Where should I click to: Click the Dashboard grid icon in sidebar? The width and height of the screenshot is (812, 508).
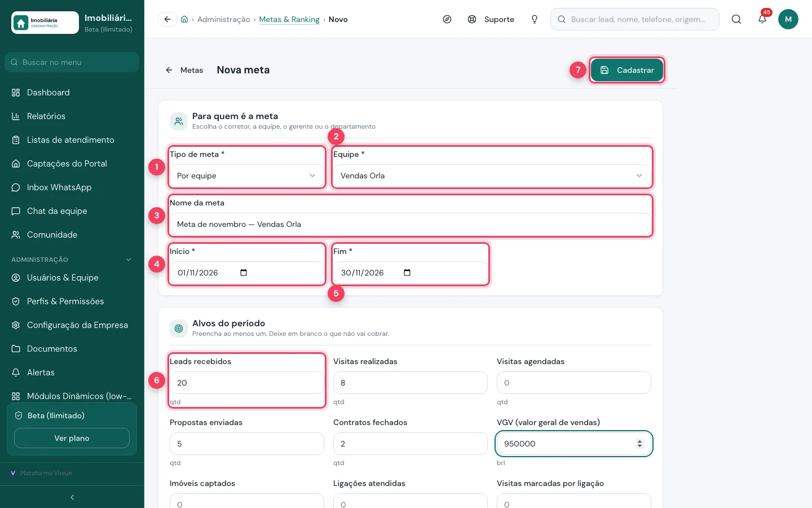(x=16, y=93)
